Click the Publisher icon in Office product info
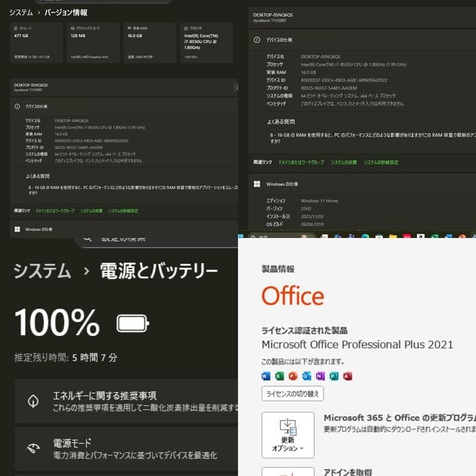This screenshot has height=476, width=476. [334, 376]
